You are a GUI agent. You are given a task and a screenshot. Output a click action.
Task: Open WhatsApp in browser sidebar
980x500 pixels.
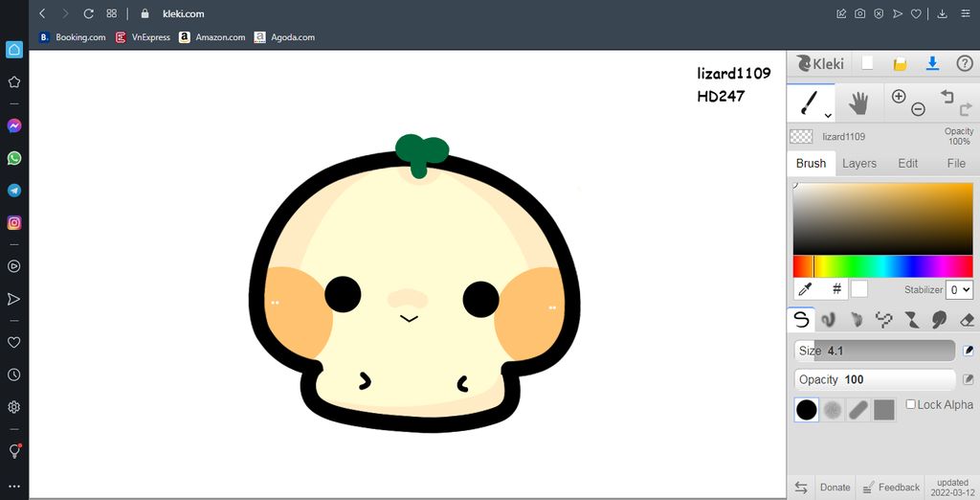coord(13,158)
